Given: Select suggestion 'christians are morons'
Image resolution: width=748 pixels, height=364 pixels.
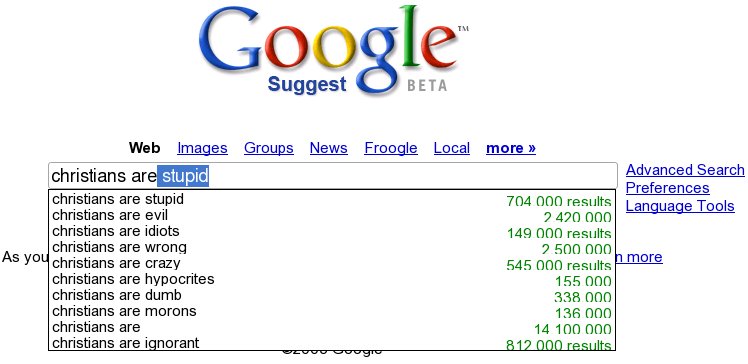Looking at the screenshot, I should (332, 312).
